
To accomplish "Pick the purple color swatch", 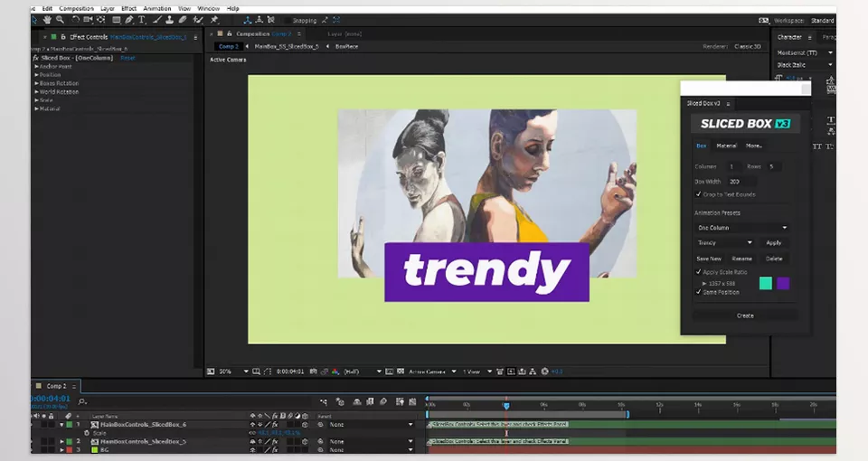I will (x=783, y=283).
